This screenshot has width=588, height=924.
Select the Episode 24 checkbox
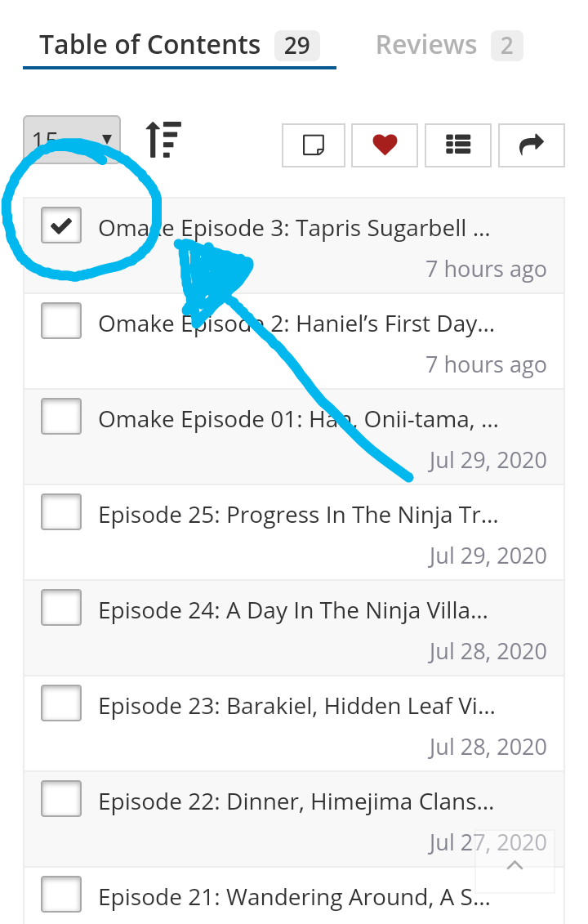[x=61, y=607]
